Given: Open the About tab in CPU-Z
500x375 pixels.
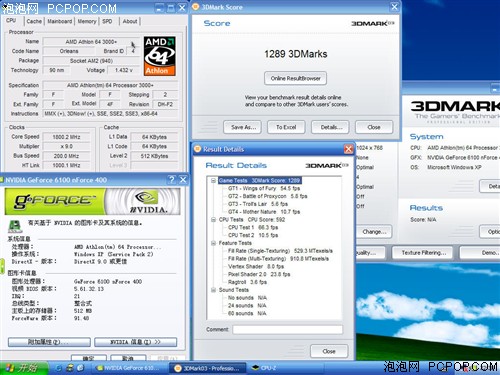Looking at the screenshot, I should (130, 21).
